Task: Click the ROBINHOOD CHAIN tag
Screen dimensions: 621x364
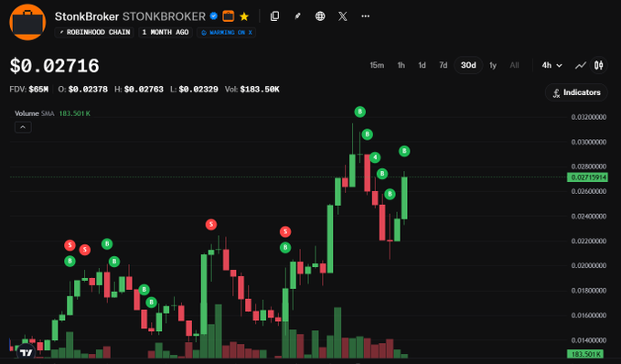Action: [94, 32]
